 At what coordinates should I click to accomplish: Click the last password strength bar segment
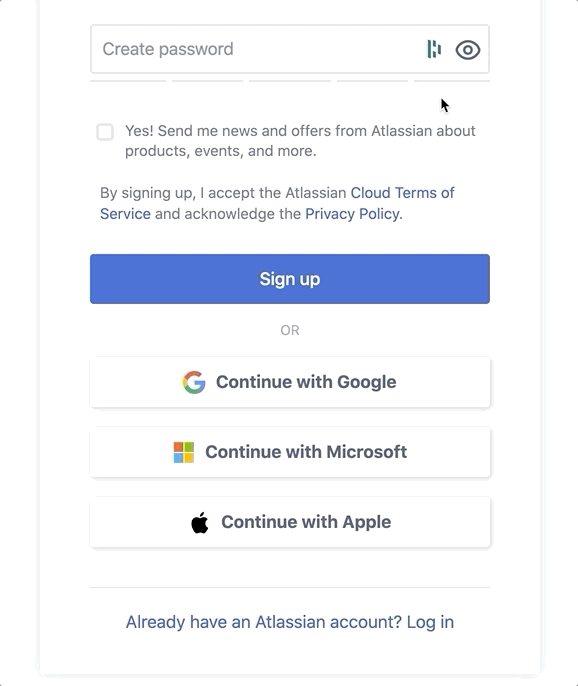coord(452,80)
